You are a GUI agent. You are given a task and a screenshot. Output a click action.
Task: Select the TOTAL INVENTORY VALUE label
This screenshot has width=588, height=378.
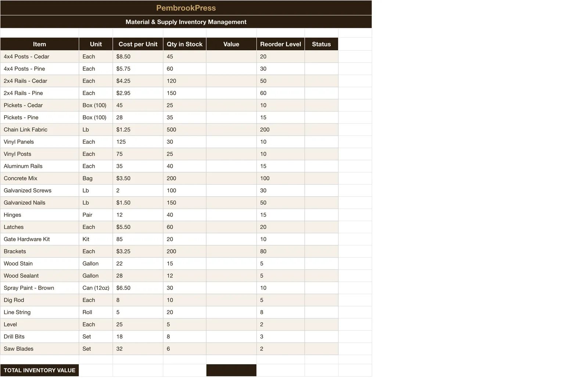pos(39,370)
